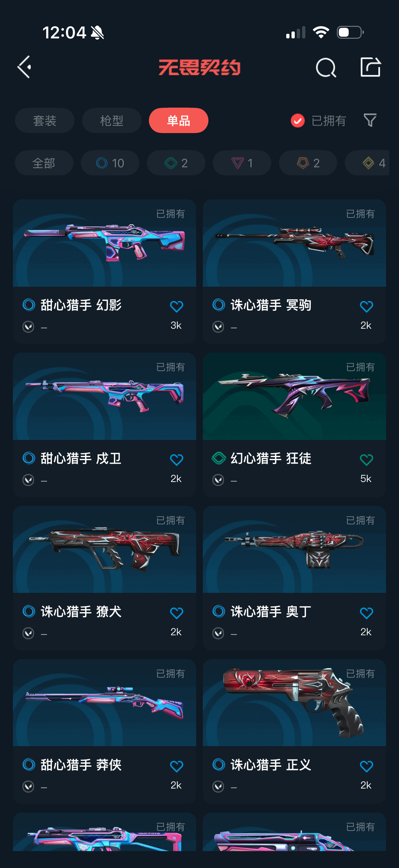Toggle the 已拥有 owned checkbox
The image size is (399, 868).
[298, 121]
